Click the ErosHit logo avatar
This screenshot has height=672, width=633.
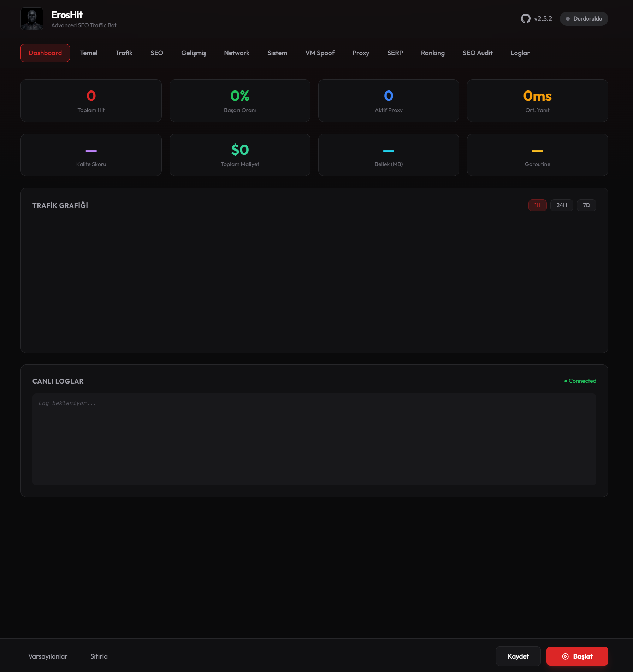coord(32,19)
